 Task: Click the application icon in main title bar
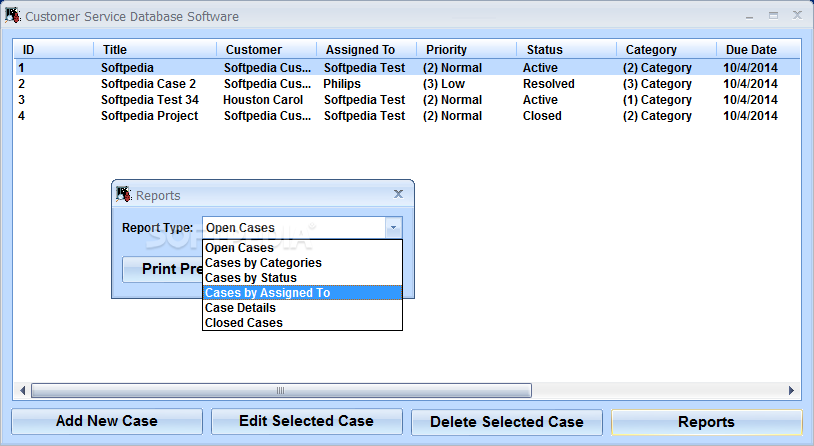pos(13,16)
